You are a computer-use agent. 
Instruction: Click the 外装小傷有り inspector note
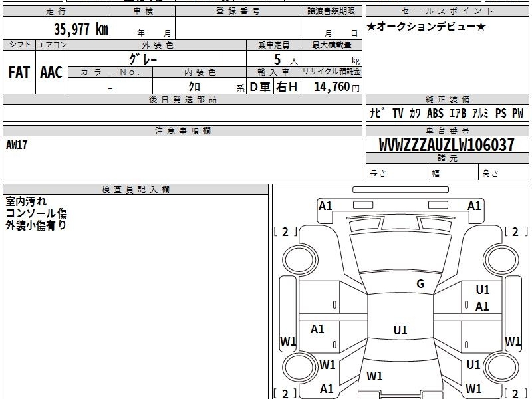(x=36, y=225)
